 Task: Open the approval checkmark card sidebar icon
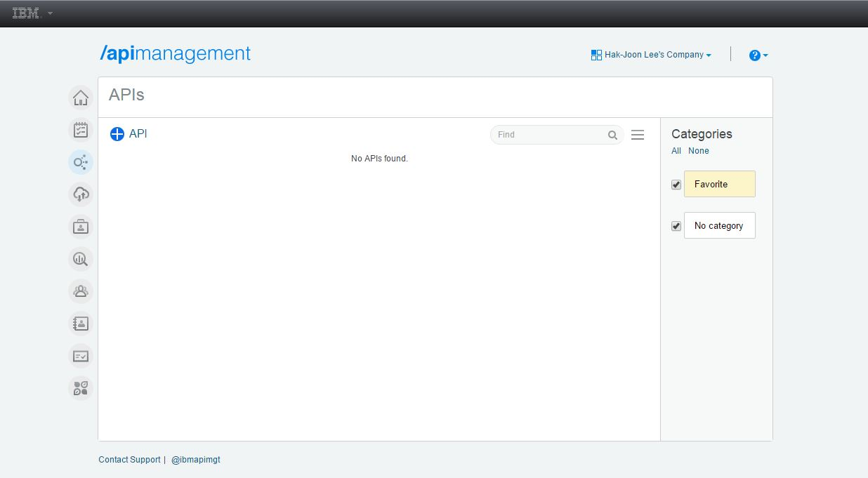[x=81, y=356]
